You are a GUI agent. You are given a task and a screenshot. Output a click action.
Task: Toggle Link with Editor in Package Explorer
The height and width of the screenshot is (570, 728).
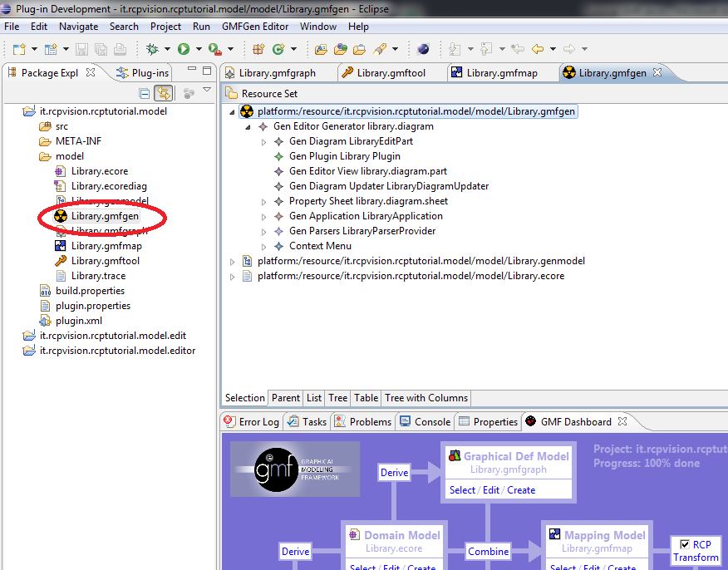164,93
